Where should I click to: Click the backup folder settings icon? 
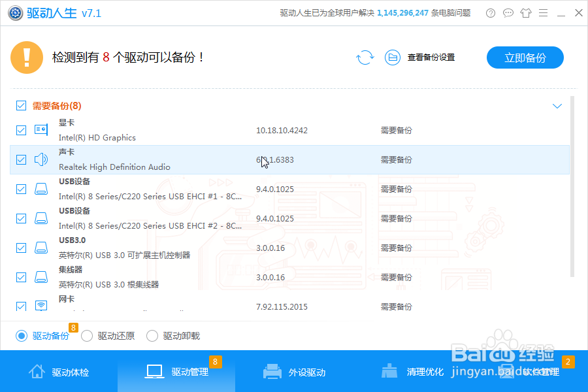click(393, 57)
